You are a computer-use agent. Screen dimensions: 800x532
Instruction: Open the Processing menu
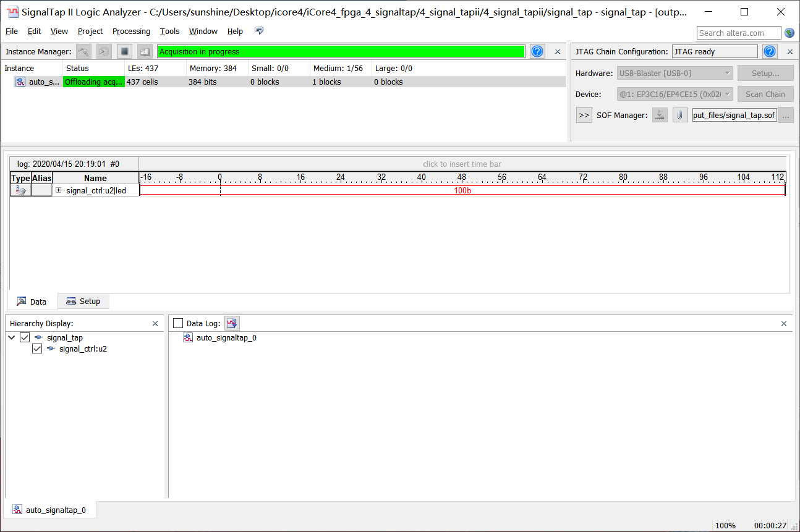point(131,32)
